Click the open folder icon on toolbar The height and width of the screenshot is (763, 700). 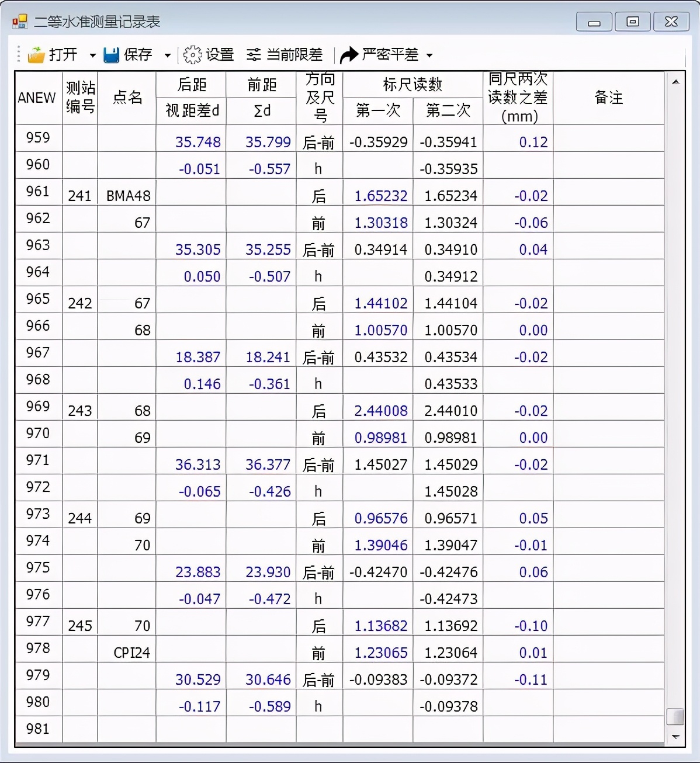click(x=36, y=54)
